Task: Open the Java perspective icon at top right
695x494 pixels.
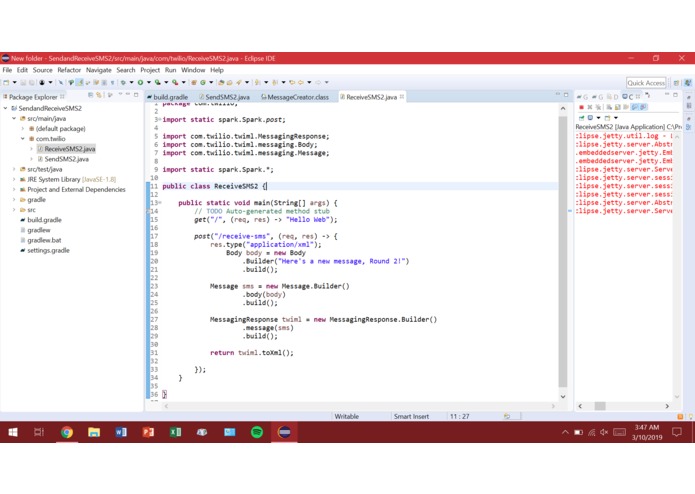Action: click(x=688, y=83)
